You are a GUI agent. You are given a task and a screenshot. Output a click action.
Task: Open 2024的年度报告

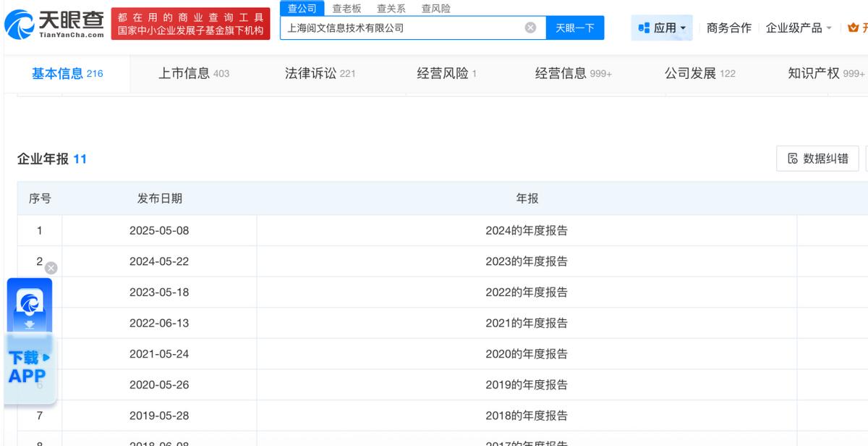pos(527,230)
